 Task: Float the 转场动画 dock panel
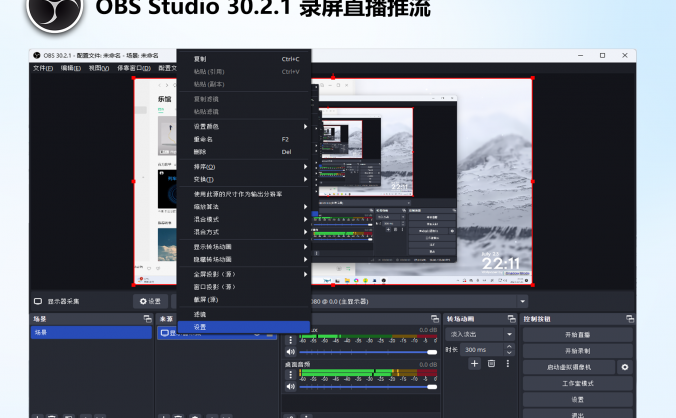[511, 319]
